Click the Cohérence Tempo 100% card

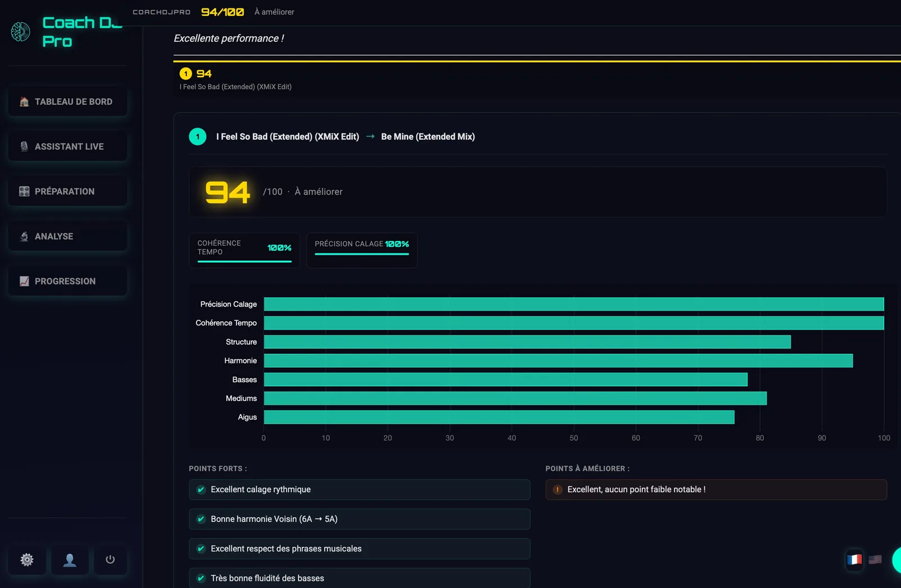pyautogui.click(x=244, y=250)
